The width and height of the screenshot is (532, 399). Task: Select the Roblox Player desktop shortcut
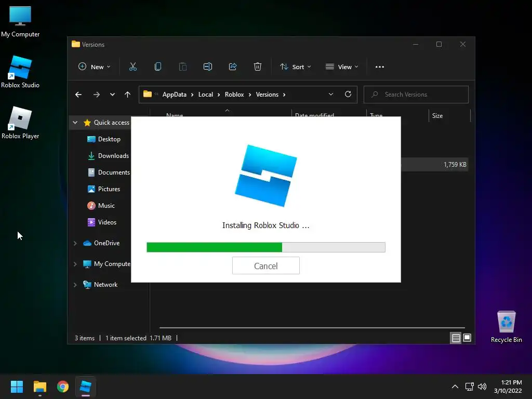(20, 123)
